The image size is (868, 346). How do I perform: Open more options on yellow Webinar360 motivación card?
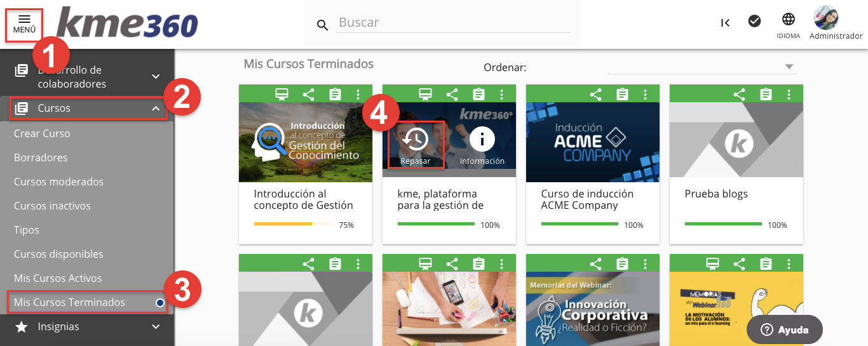(789, 263)
